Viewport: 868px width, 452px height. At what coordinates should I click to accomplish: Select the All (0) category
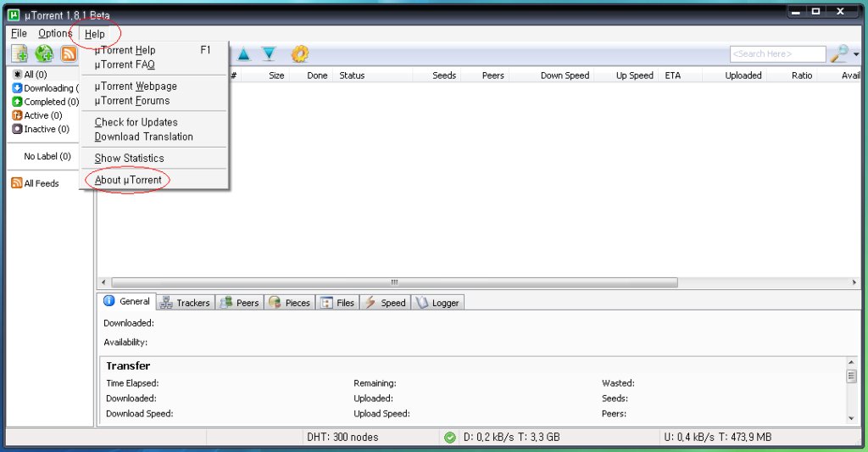click(x=31, y=75)
